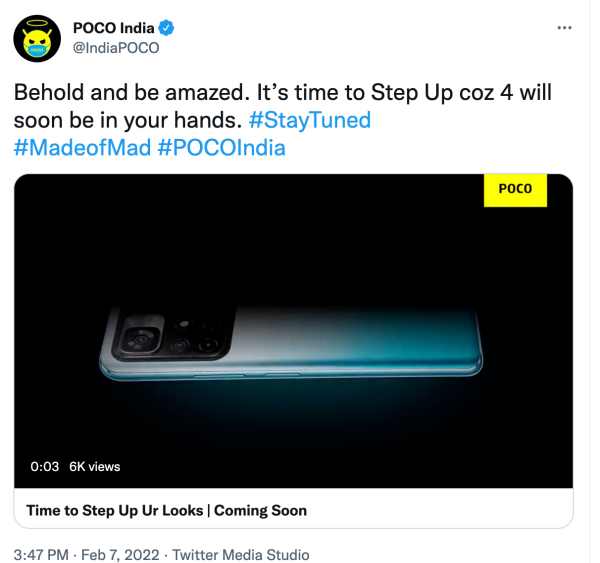Screen dimensions: 600x563
Task: Open the tweet's more options menu
Action: [566, 30]
